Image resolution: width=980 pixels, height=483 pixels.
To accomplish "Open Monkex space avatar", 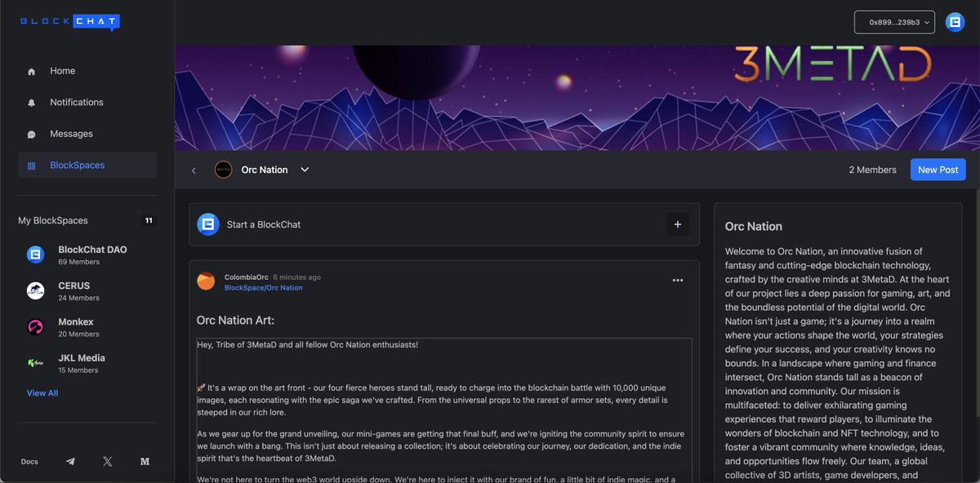I will click(x=35, y=327).
